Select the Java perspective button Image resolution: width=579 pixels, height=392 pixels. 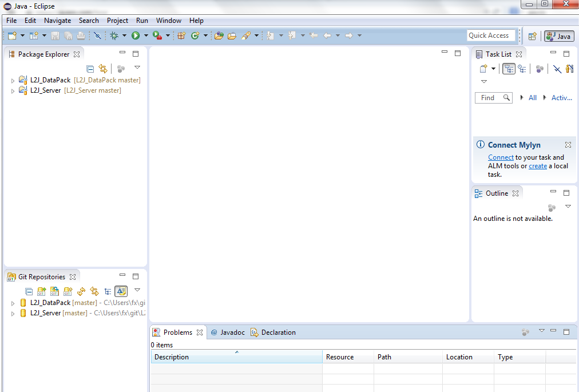(559, 36)
